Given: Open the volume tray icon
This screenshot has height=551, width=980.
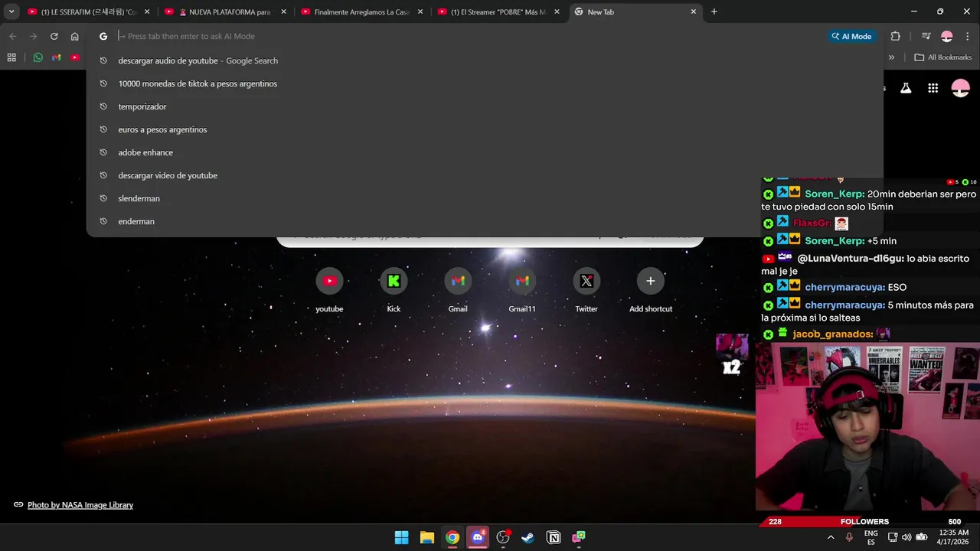Looking at the screenshot, I should coord(906,537).
